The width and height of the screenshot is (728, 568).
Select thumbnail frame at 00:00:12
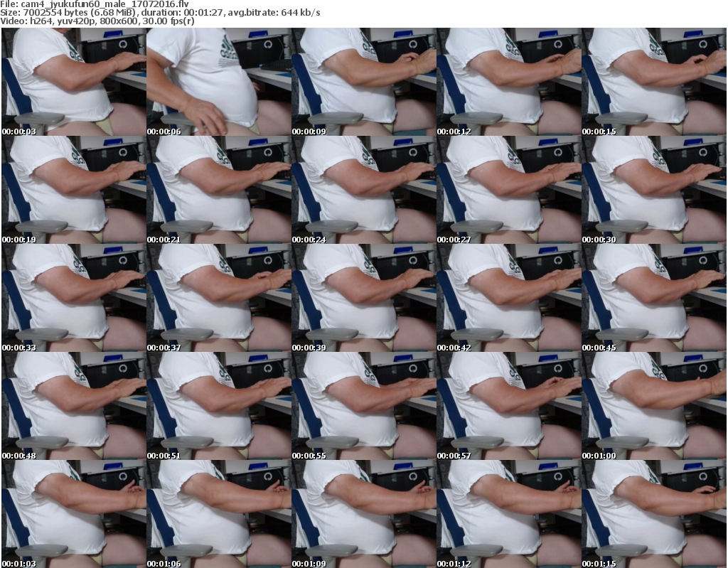509,82
